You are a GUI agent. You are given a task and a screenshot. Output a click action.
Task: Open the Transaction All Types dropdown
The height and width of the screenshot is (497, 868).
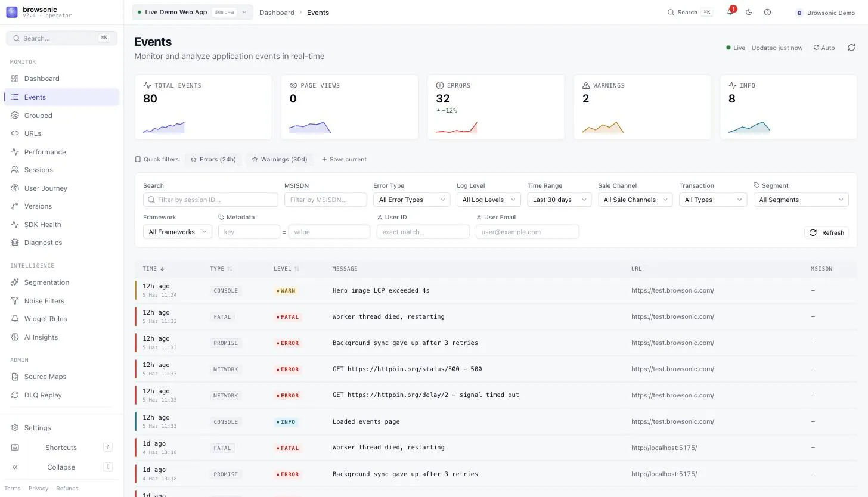click(713, 200)
